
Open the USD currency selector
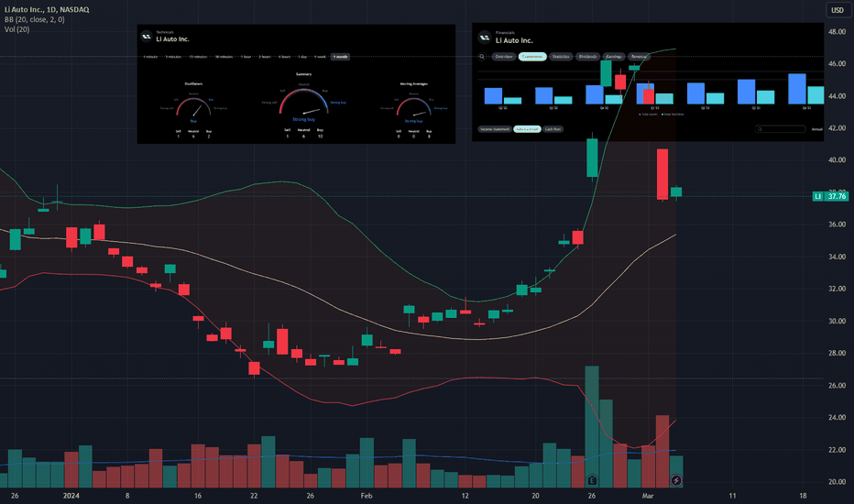pyautogui.click(x=838, y=10)
